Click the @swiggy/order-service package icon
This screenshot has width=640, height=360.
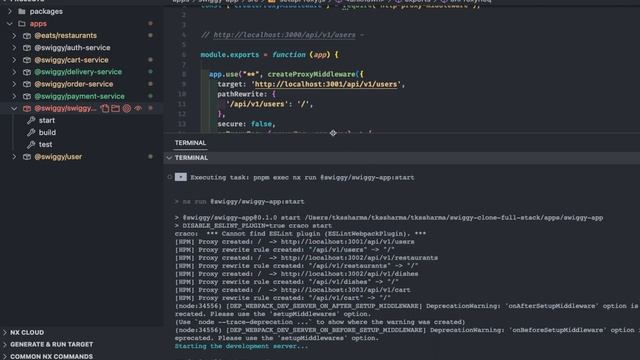(x=27, y=84)
